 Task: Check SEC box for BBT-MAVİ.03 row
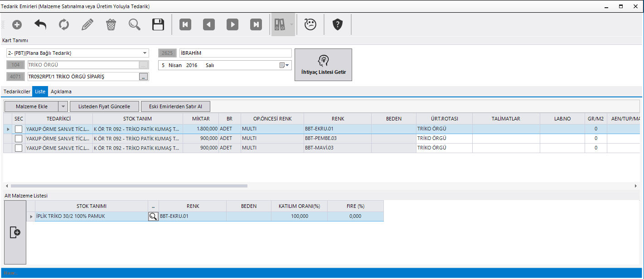[19, 148]
